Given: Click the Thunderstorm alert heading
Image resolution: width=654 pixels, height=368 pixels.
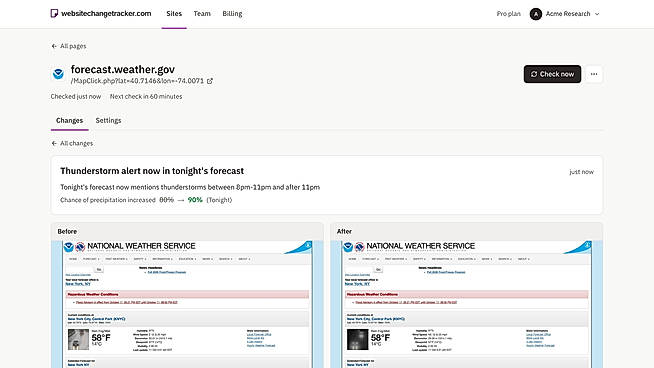Looking at the screenshot, I should click(152, 171).
